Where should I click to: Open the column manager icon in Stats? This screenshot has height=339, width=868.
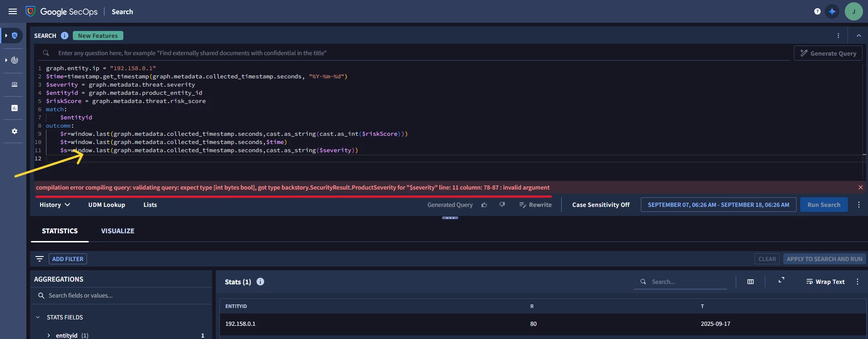click(751, 282)
